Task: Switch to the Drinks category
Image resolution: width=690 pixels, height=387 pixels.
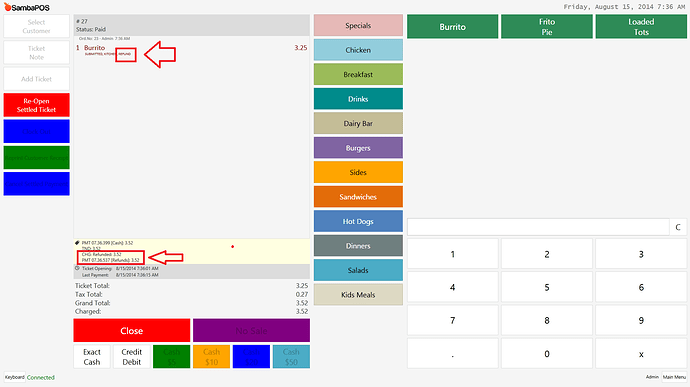Action: tap(358, 99)
